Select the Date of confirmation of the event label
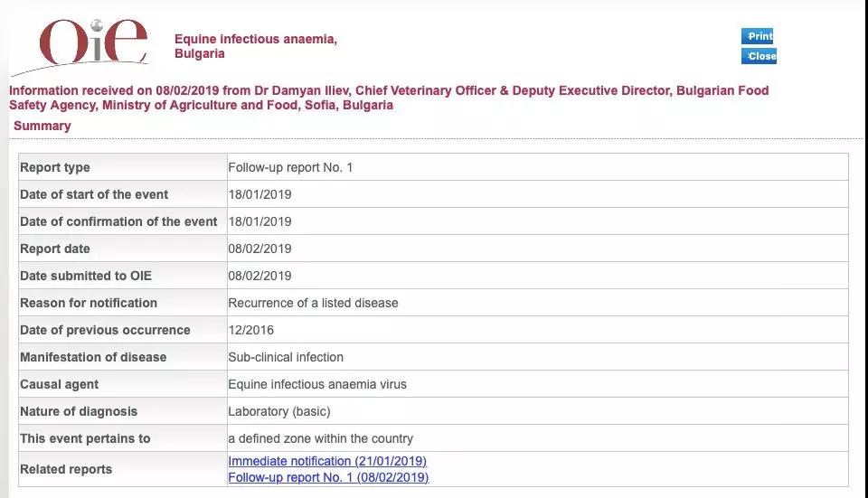Viewport: 868px width, 498px height. click(118, 221)
